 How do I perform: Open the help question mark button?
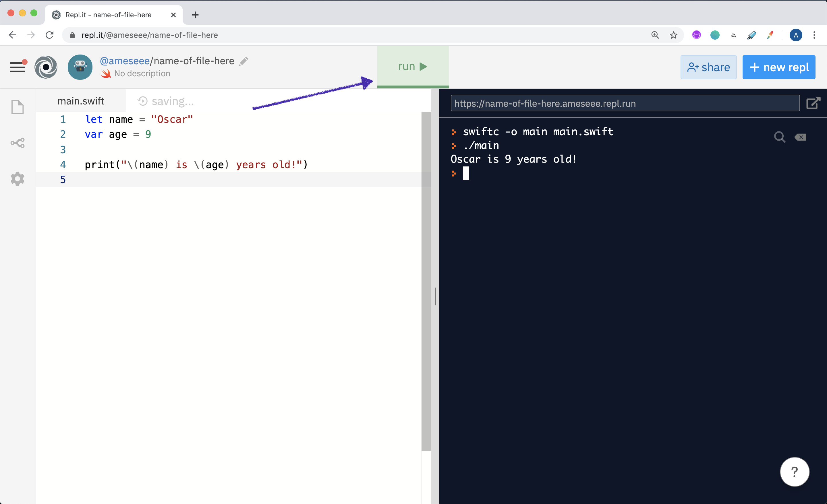point(795,472)
